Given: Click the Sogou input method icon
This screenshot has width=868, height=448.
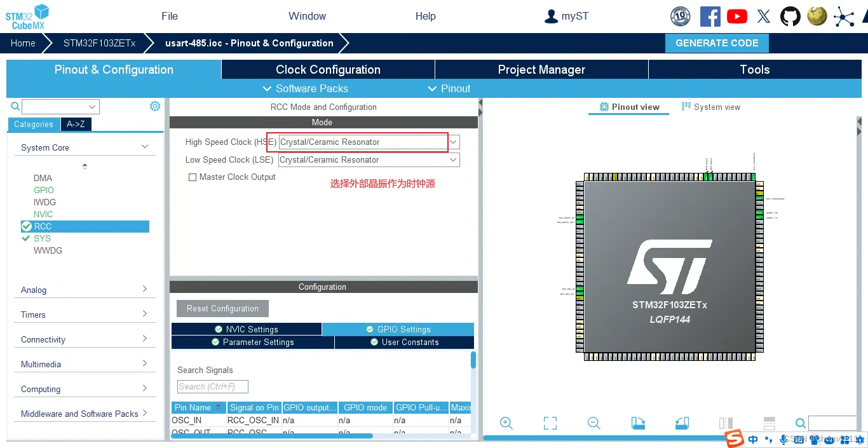Looking at the screenshot, I should click(735, 438).
